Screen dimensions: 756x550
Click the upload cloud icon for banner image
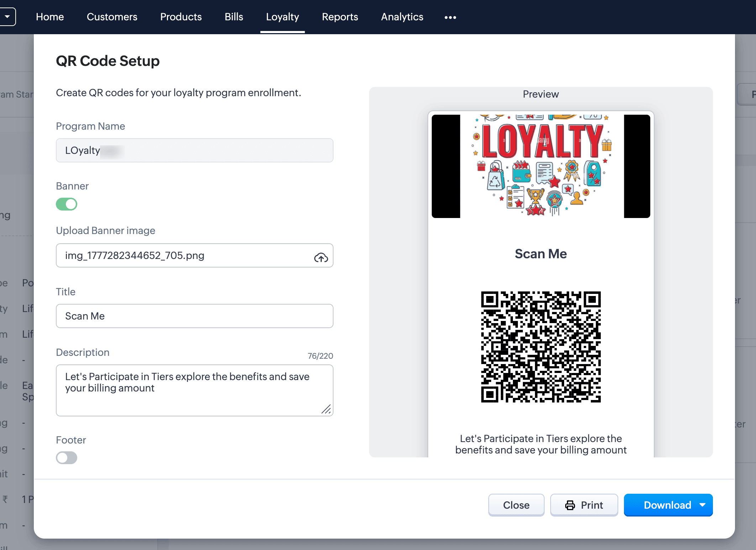pyautogui.click(x=321, y=257)
